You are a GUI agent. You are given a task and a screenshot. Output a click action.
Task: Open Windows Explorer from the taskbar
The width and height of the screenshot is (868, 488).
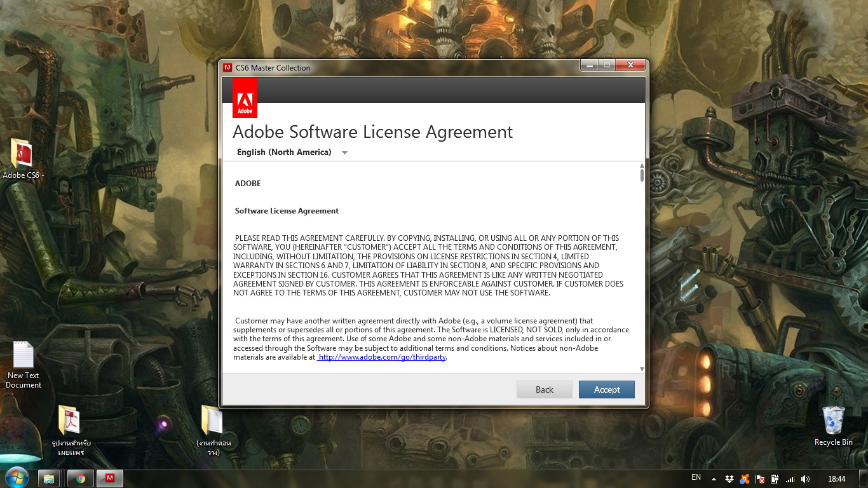[x=50, y=478]
